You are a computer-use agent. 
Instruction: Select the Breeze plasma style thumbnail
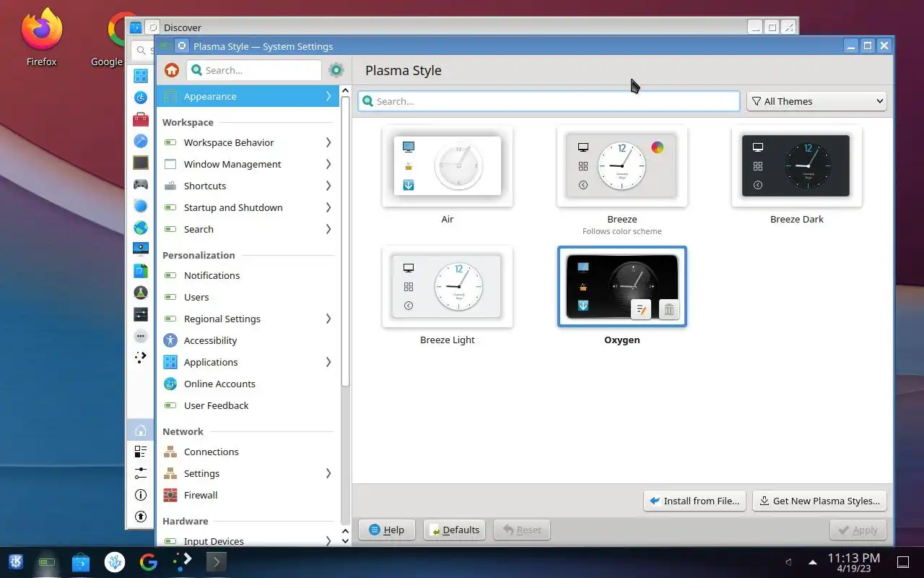point(622,166)
